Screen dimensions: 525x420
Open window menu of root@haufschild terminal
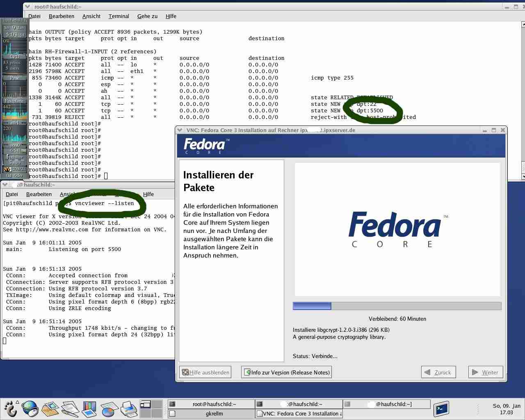coord(27,7)
